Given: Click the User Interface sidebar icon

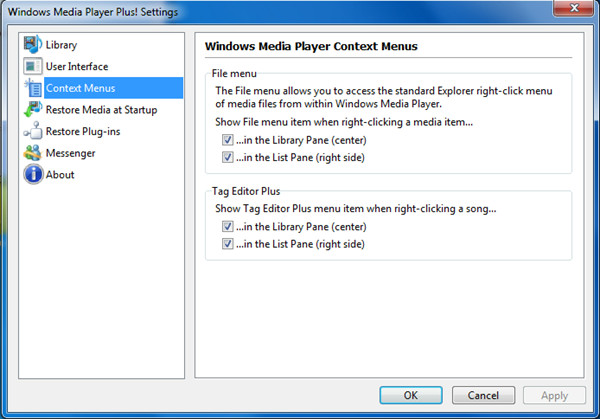Looking at the screenshot, I should coord(33,66).
